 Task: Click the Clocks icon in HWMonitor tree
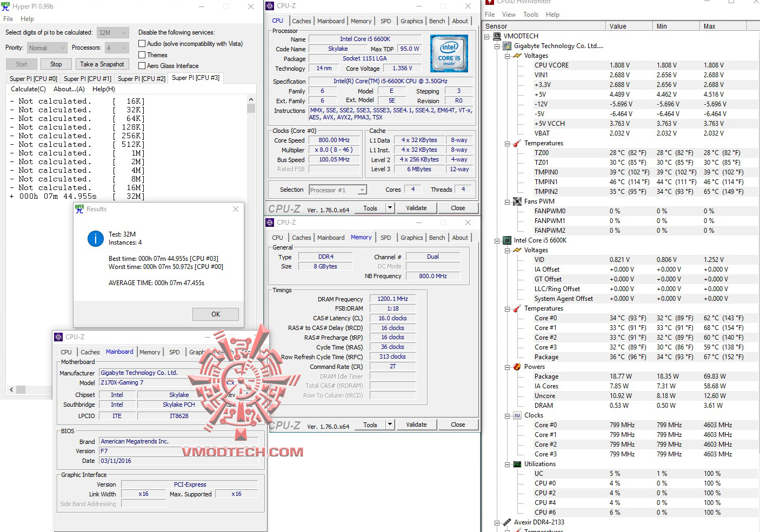517,415
